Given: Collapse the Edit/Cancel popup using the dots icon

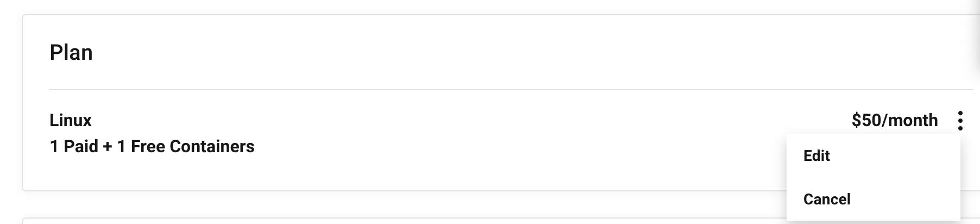Looking at the screenshot, I should (x=960, y=120).
